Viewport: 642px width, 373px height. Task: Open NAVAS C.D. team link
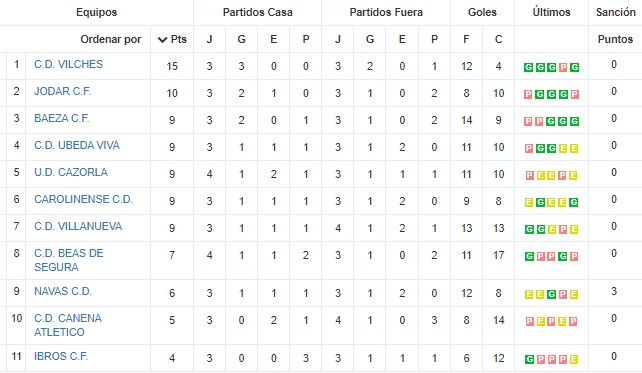click(63, 292)
